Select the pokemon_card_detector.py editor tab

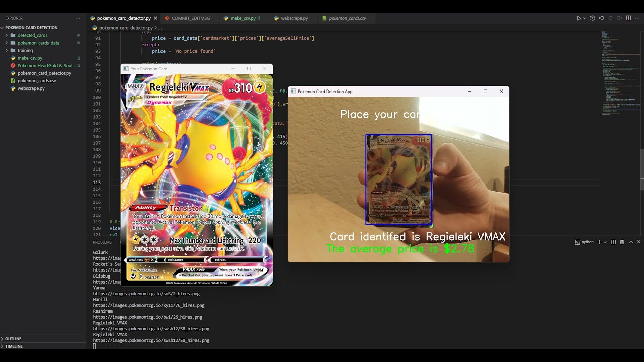tap(123, 18)
